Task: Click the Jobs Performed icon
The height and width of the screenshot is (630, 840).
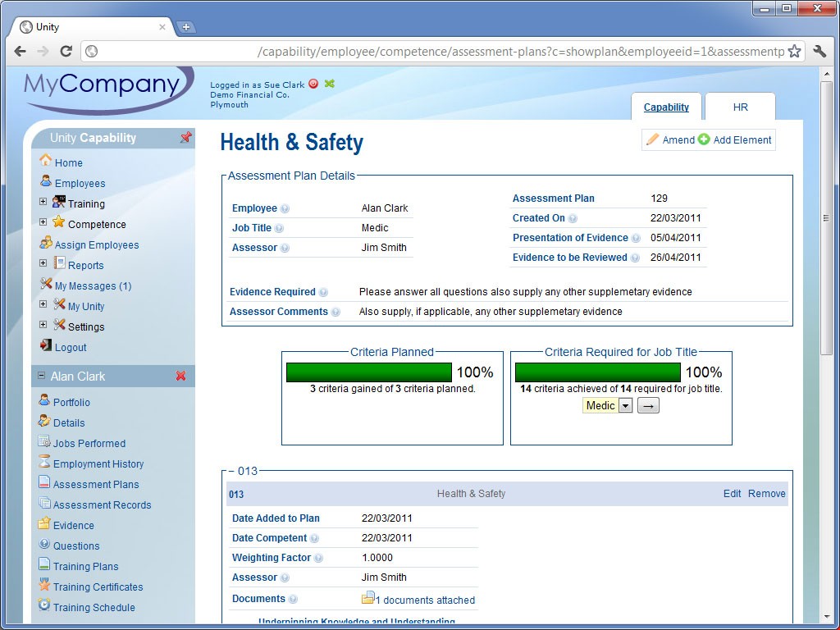Action: [x=44, y=441]
